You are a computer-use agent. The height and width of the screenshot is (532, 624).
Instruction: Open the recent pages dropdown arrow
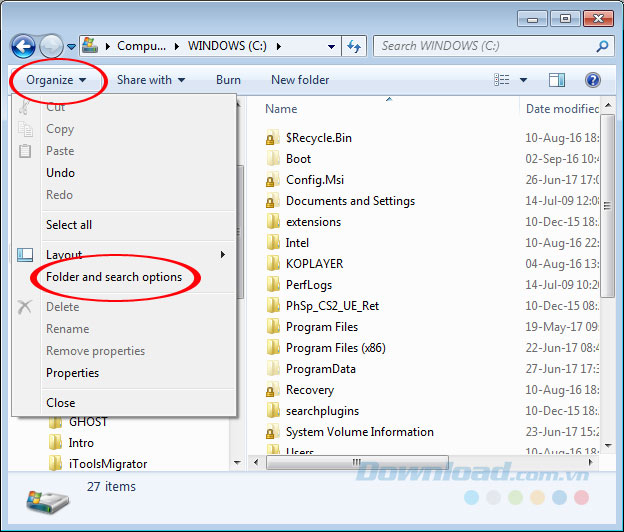(x=71, y=47)
